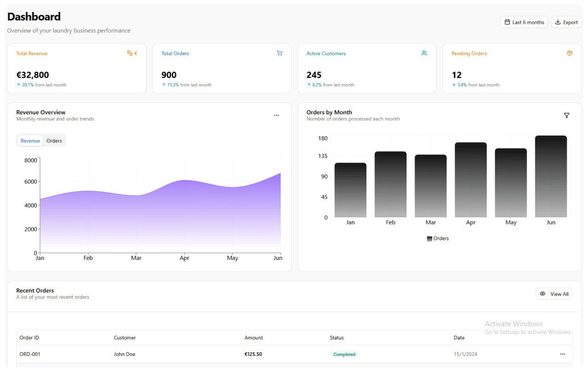Viewport: 588px width, 372px height.
Task: Click the shopping cart icon in Total Orders
Action: [x=279, y=53]
